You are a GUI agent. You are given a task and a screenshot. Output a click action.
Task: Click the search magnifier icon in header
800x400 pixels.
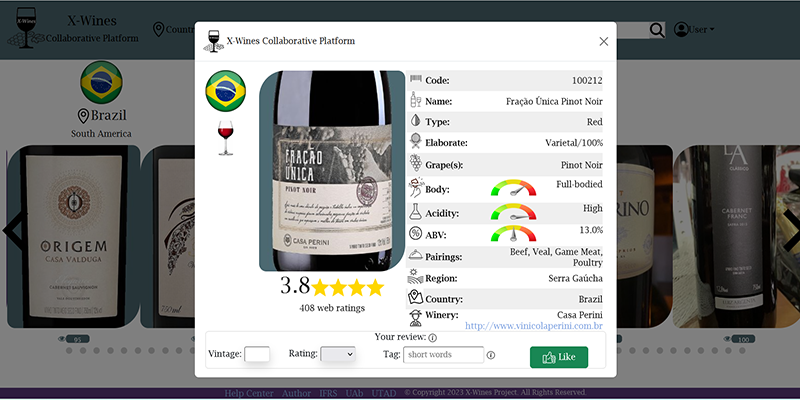click(x=657, y=30)
